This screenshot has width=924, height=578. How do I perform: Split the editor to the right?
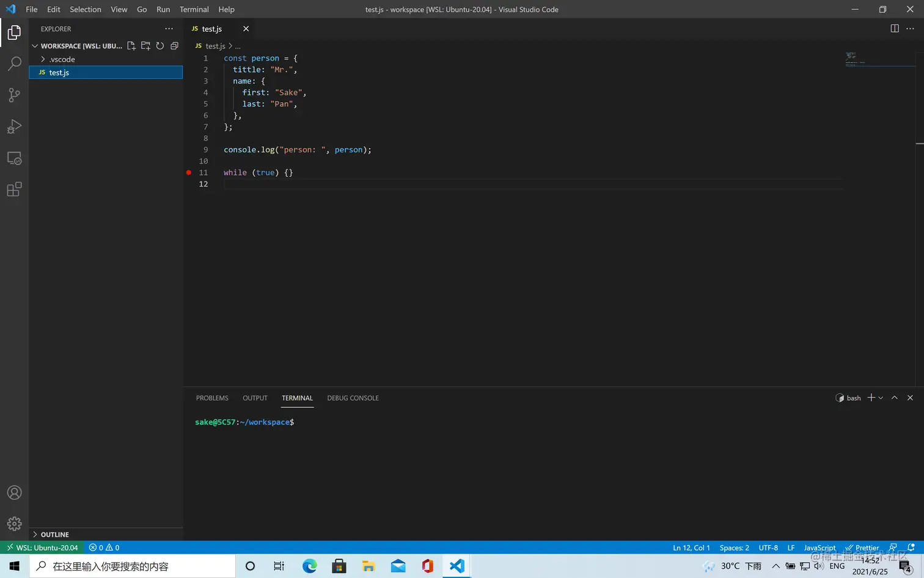coord(895,29)
